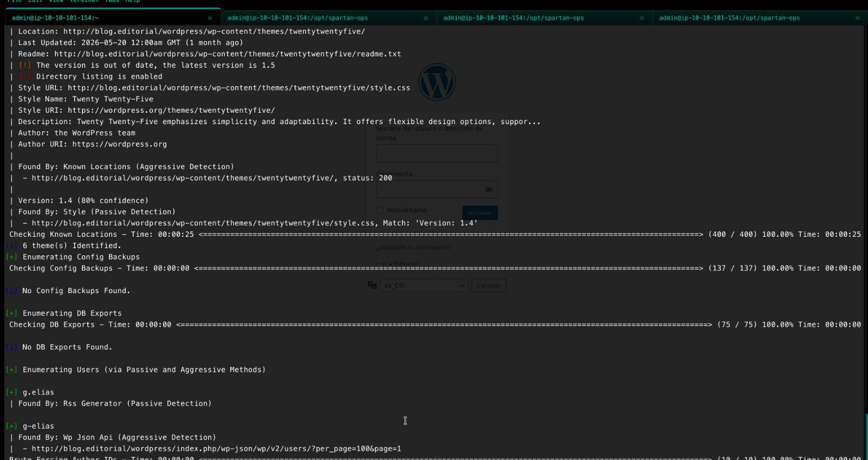Click the 'No DB Exports Found.' line
The height and width of the screenshot is (460, 868).
coord(67,347)
